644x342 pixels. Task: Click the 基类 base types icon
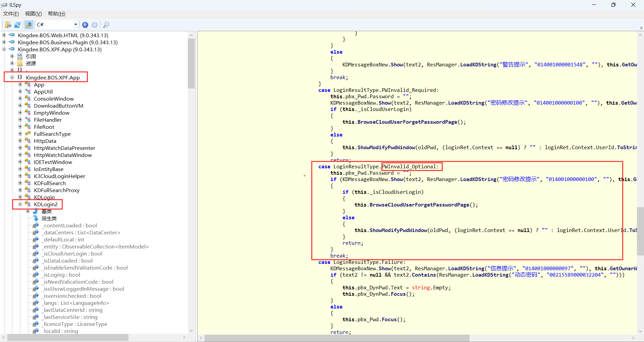36,211
